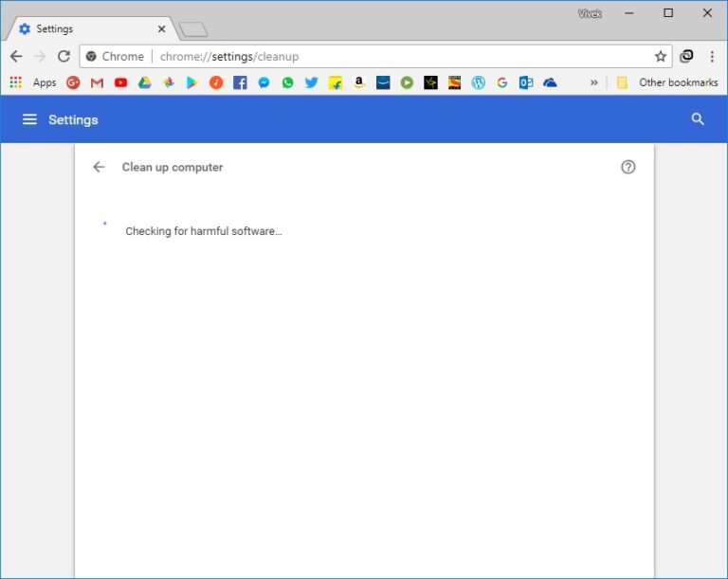Open the Settings hamburger menu

pyautogui.click(x=29, y=119)
